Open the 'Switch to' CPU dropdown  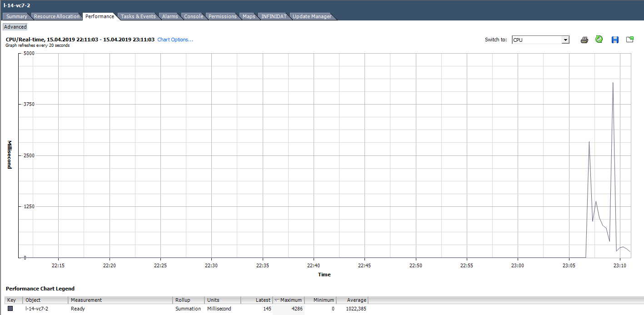point(565,40)
